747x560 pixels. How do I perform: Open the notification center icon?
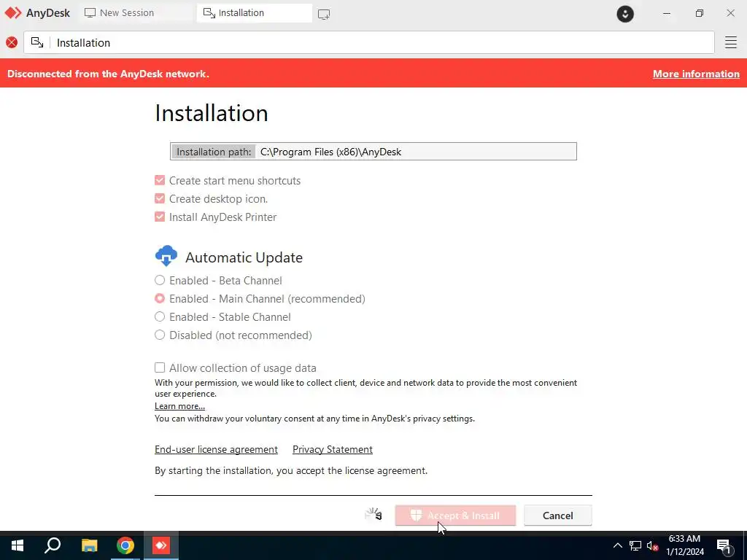(x=724, y=546)
